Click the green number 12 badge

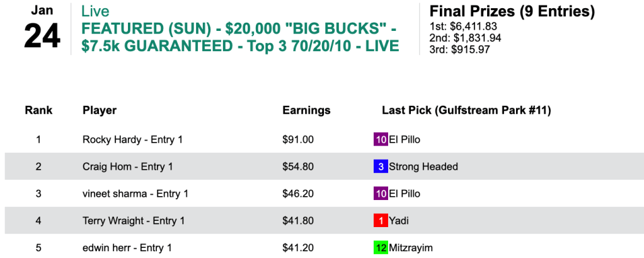click(x=381, y=248)
